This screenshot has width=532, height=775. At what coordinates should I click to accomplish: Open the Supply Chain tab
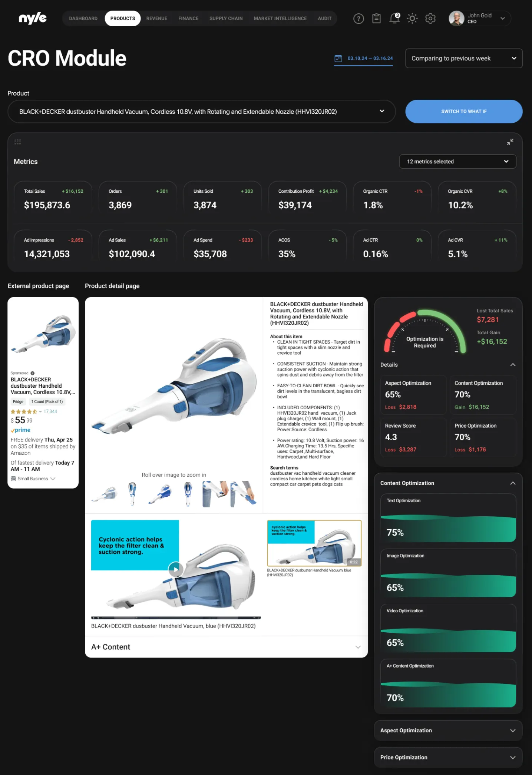pos(226,18)
